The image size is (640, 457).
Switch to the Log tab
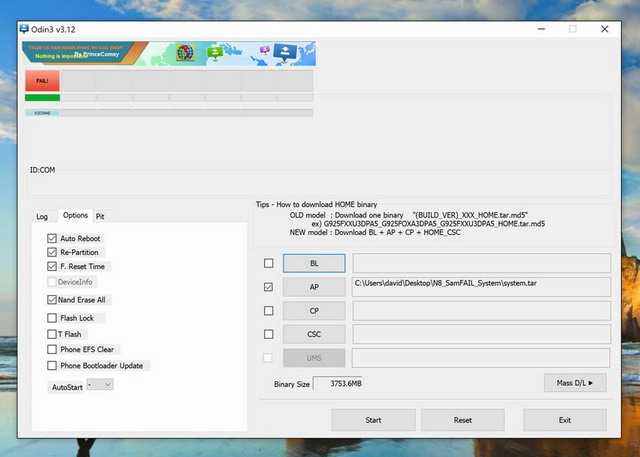click(42, 216)
